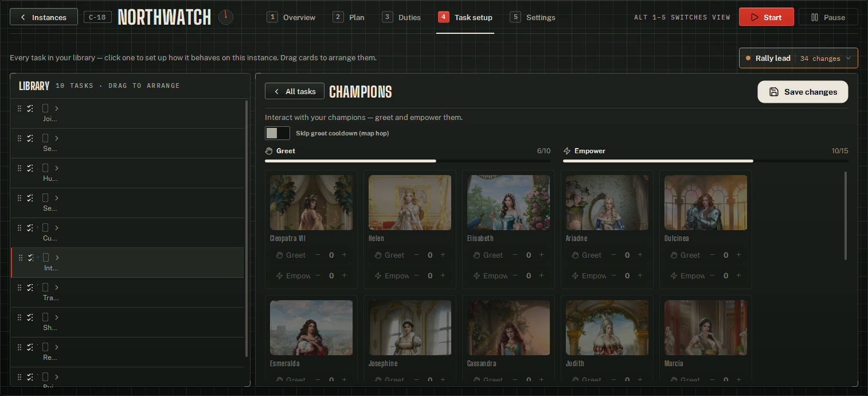Click the C-18 instance badge

97,17
